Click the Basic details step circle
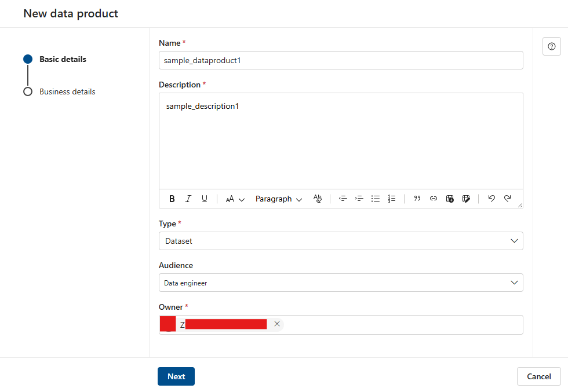 tap(28, 60)
